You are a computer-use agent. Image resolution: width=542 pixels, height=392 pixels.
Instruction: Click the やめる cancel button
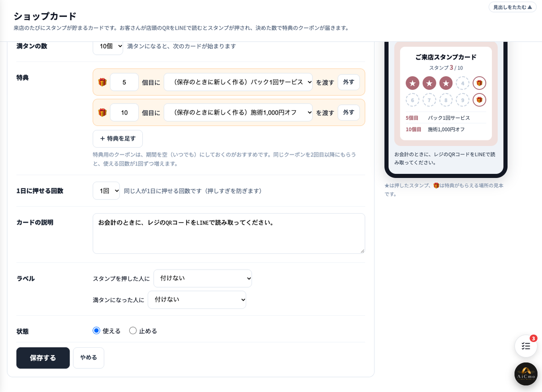tap(89, 358)
